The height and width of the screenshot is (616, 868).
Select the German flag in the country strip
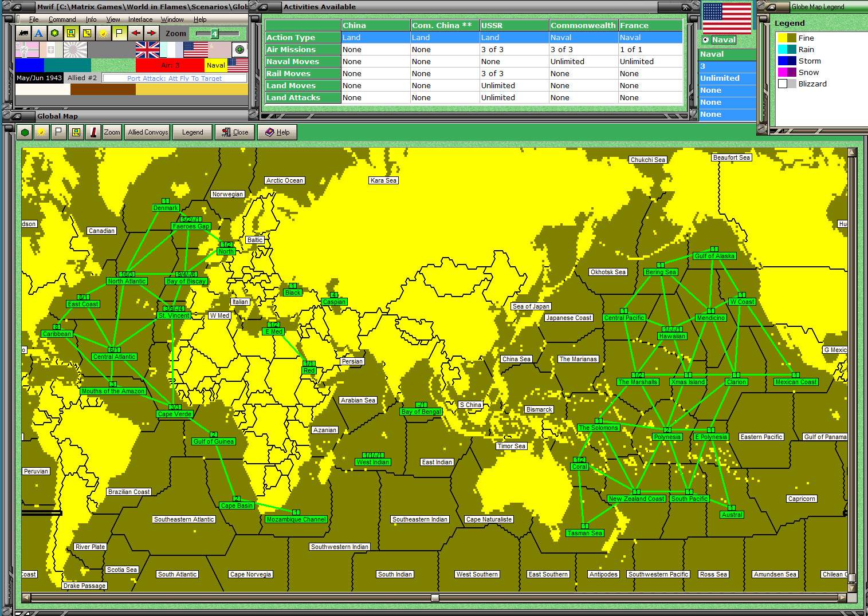(x=27, y=50)
